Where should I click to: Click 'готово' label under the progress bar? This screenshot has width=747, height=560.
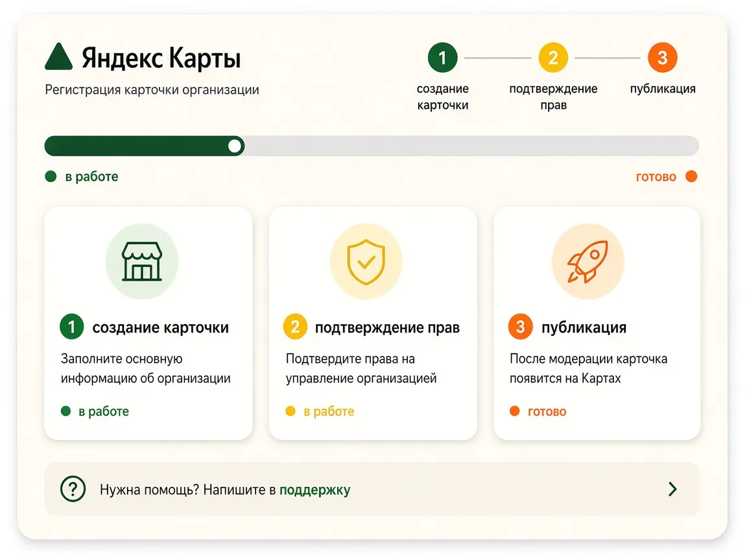(x=656, y=177)
